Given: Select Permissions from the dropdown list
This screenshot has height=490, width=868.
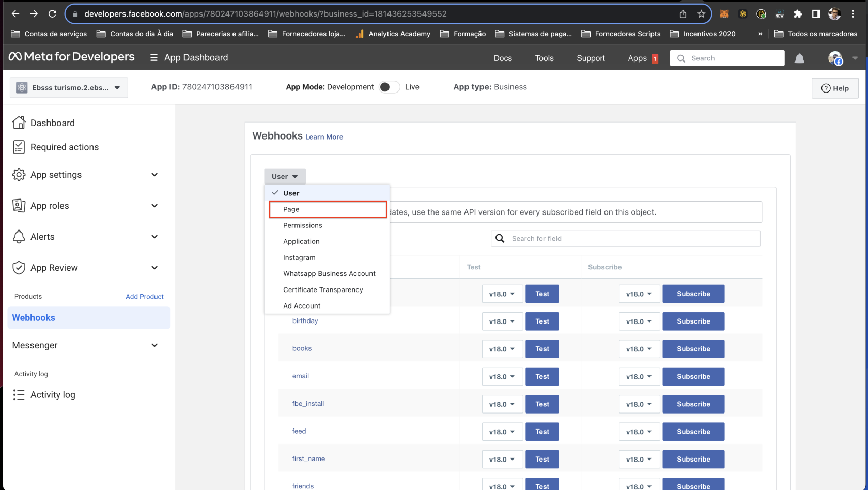Looking at the screenshot, I should pos(327,225).
